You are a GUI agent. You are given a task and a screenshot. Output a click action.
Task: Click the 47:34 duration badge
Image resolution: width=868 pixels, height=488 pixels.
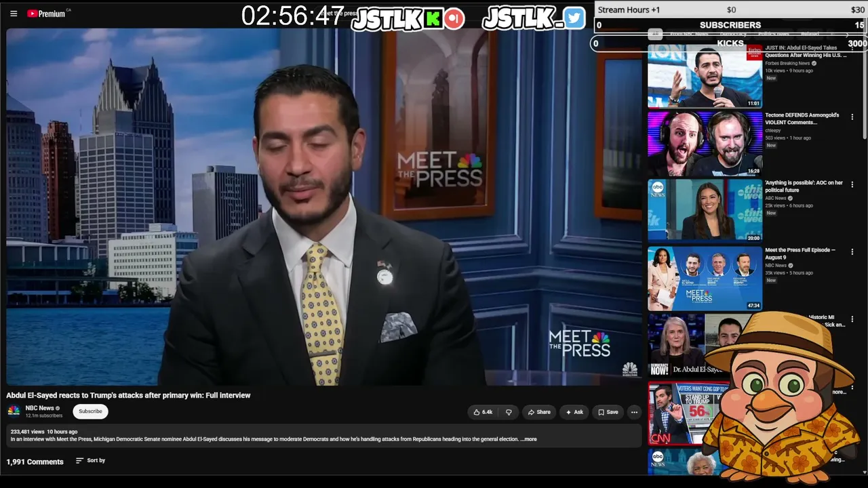click(753, 306)
